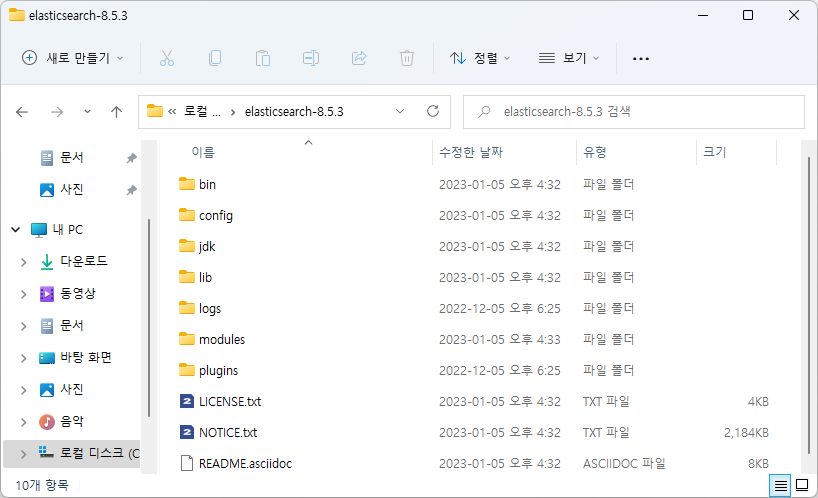Open recent locations dropdown arrow
Image resolution: width=818 pixels, height=498 pixels.
87,112
